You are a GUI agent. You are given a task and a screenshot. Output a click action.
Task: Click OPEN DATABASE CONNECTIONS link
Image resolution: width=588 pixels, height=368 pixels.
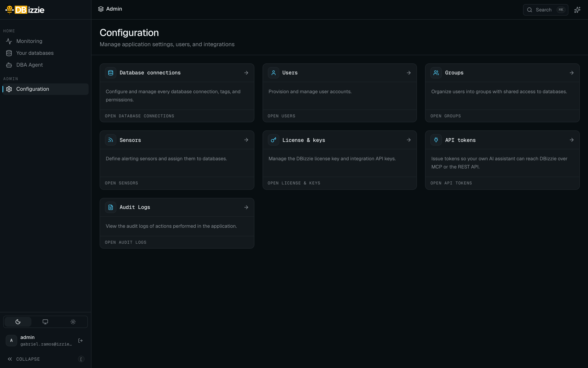click(x=139, y=116)
